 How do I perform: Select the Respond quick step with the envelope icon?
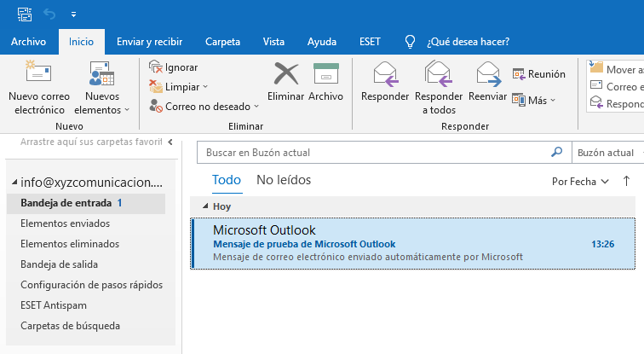[616, 103]
